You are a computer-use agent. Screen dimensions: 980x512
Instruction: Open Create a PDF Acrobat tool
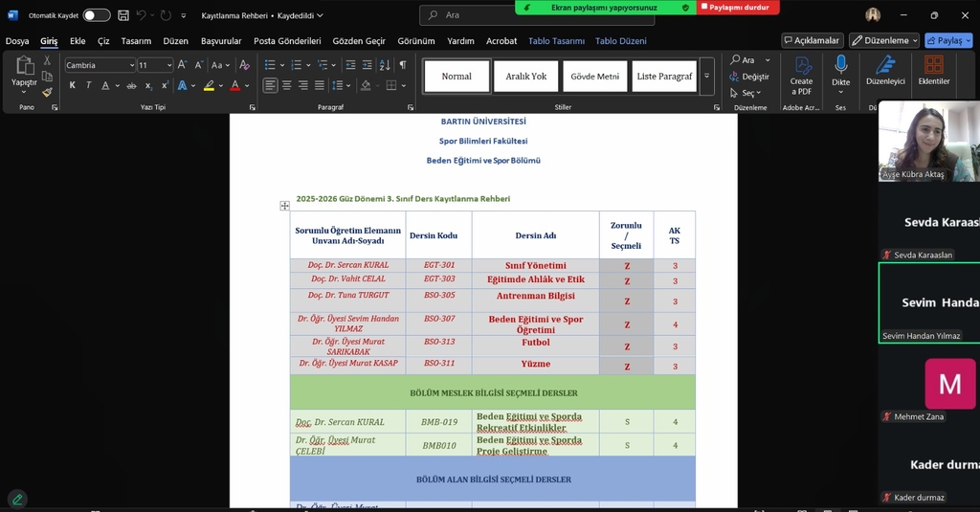(801, 76)
